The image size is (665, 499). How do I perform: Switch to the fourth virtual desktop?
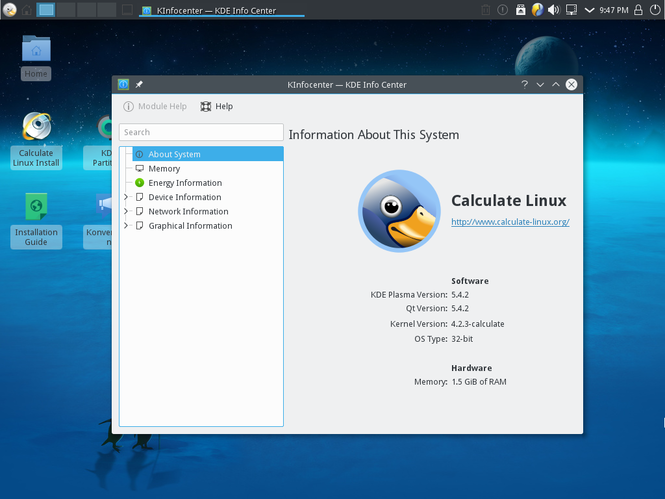click(106, 9)
